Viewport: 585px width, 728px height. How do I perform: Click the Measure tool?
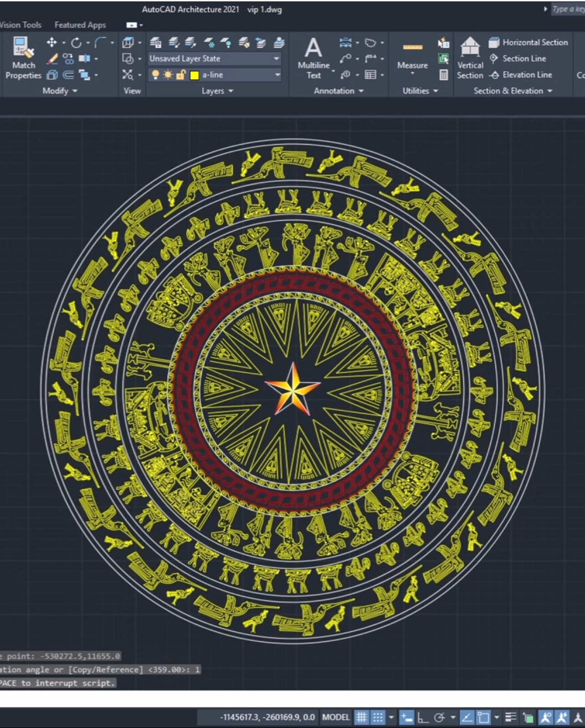(x=412, y=56)
